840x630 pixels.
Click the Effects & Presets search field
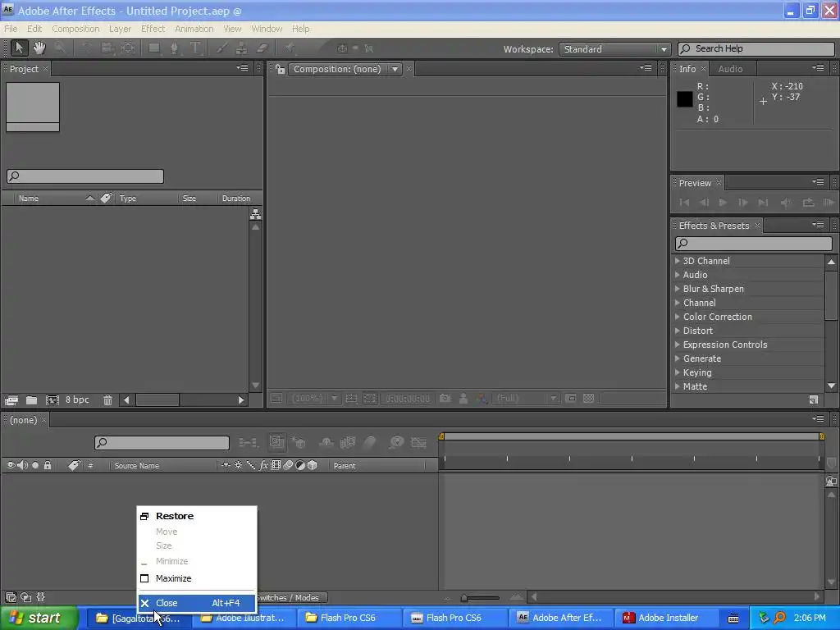pos(754,243)
